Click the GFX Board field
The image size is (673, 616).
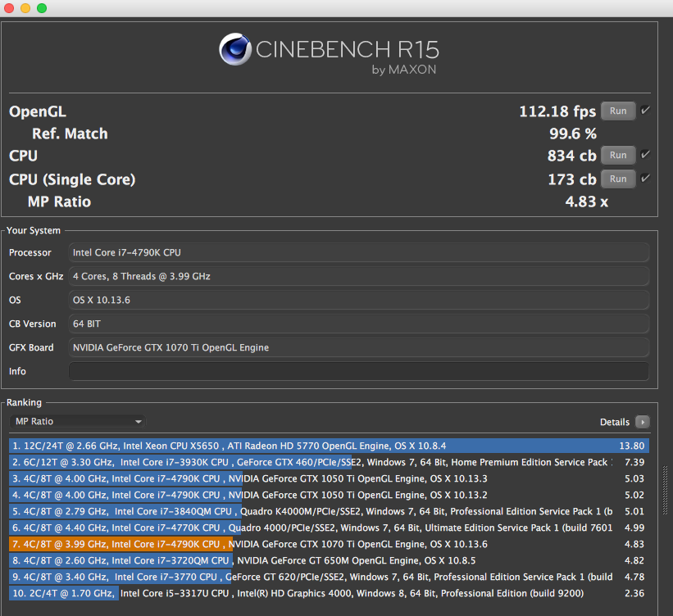359,347
